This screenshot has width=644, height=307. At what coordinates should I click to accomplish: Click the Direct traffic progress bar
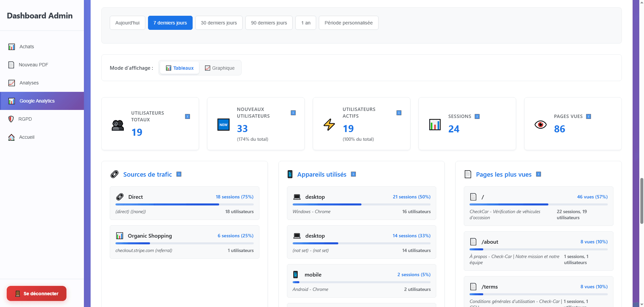(x=185, y=204)
